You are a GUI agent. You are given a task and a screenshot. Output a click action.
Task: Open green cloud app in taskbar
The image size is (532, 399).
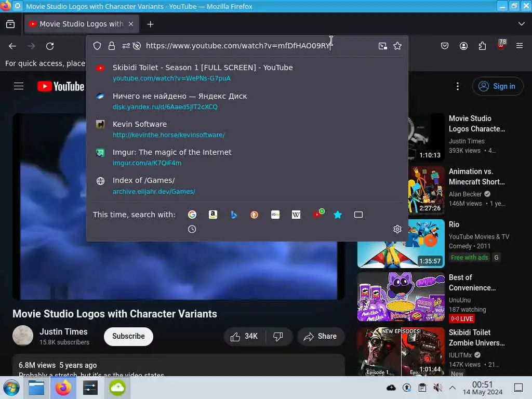[x=117, y=388]
